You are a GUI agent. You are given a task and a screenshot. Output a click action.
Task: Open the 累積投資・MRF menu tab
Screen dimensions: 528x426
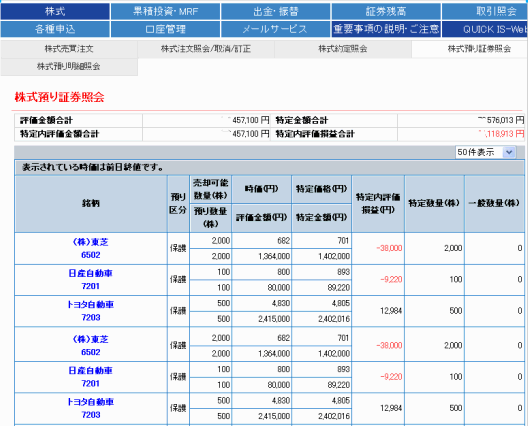[x=165, y=11]
